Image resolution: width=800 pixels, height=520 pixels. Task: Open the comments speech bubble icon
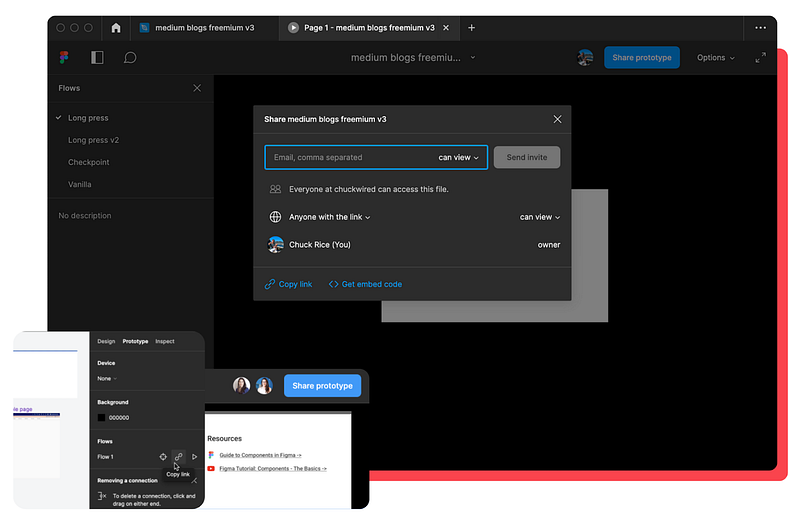point(130,58)
